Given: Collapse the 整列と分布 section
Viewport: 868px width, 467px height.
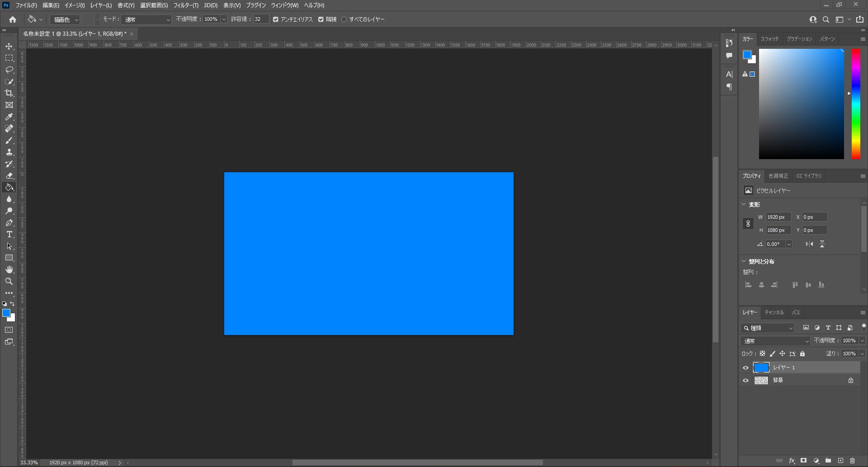Looking at the screenshot, I should point(744,261).
